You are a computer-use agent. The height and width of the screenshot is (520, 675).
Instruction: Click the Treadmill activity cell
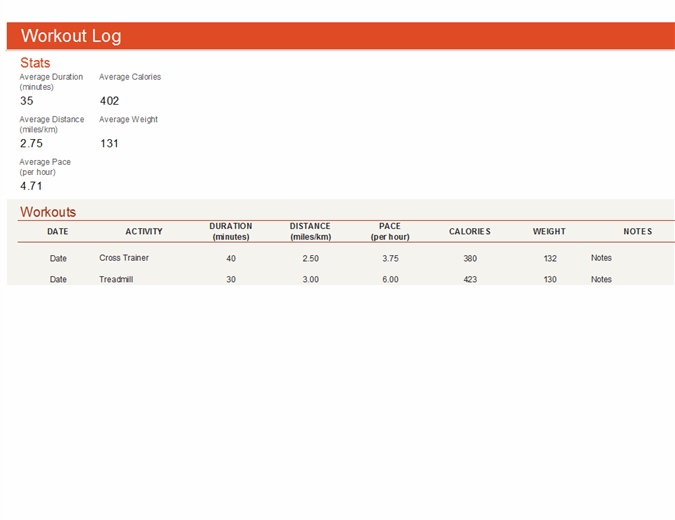coord(116,279)
